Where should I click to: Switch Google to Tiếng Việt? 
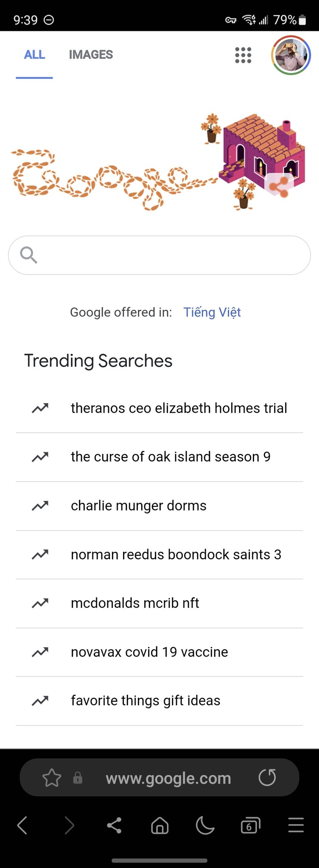[x=212, y=312]
